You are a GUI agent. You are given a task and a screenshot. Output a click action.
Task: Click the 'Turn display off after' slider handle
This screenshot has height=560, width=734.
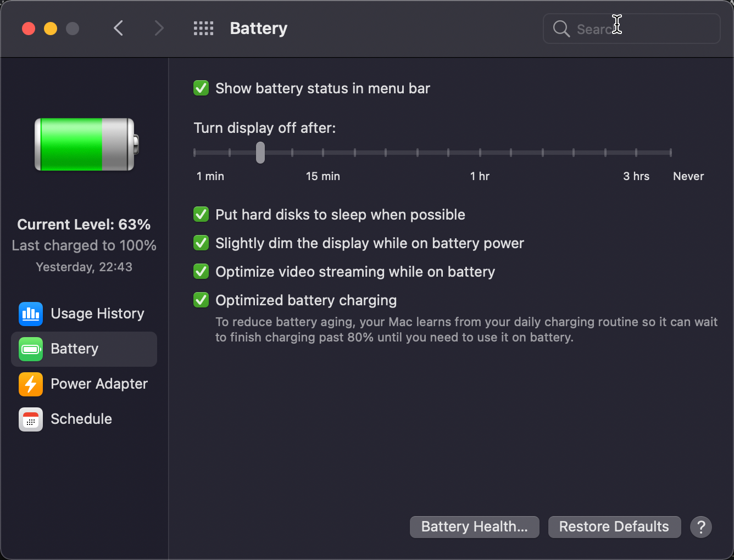click(x=260, y=153)
